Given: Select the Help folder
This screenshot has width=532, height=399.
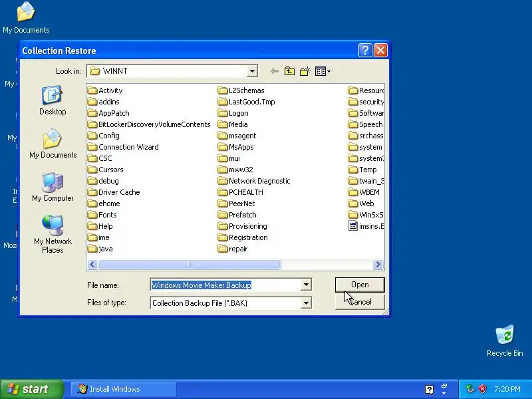Looking at the screenshot, I should pyautogui.click(x=100, y=226).
